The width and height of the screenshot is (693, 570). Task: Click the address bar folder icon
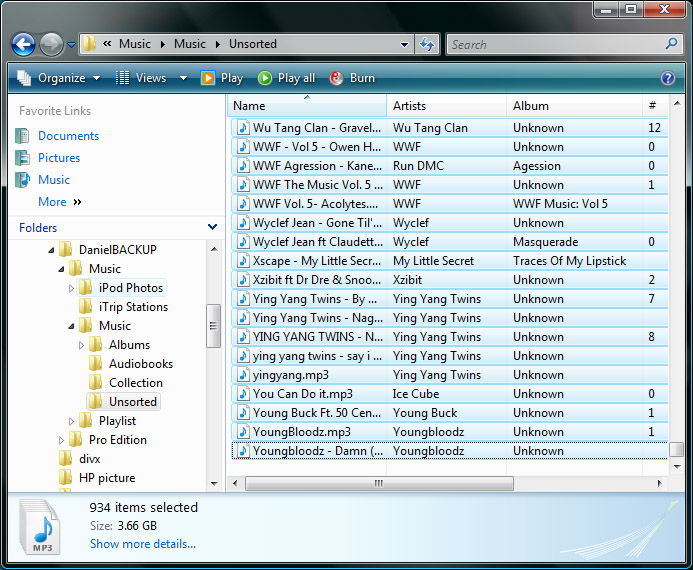point(89,43)
